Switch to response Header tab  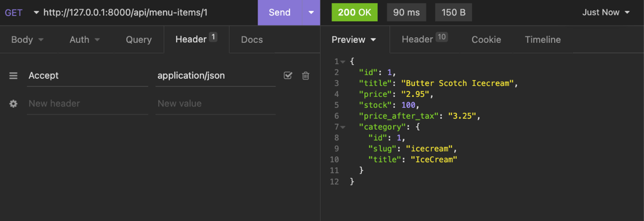click(424, 40)
